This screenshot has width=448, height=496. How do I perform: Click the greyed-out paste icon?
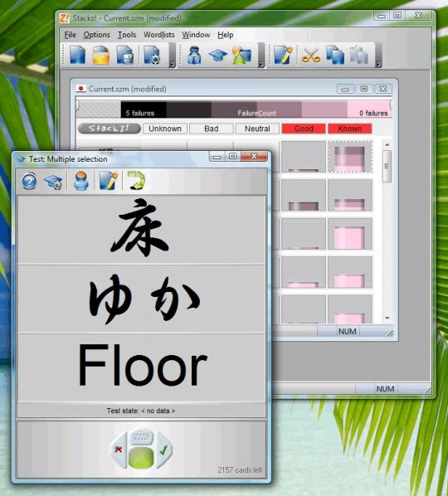(359, 55)
